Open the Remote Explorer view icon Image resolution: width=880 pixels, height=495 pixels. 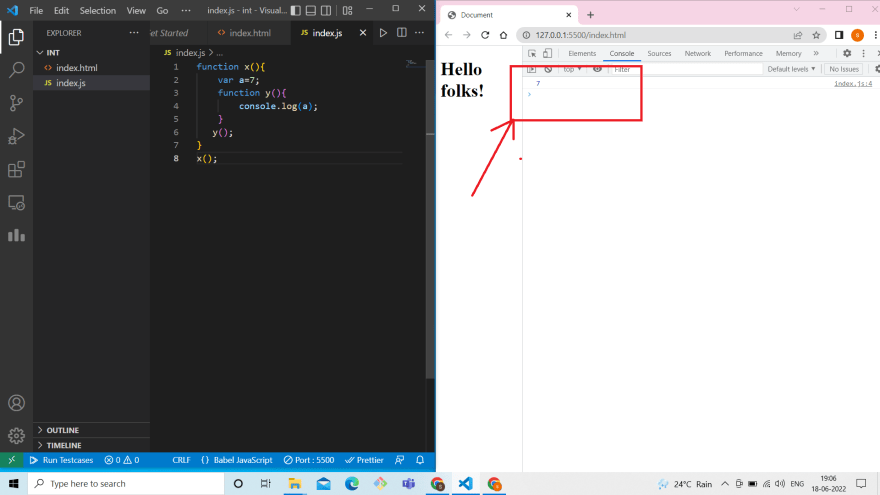click(x=16, y=203)
